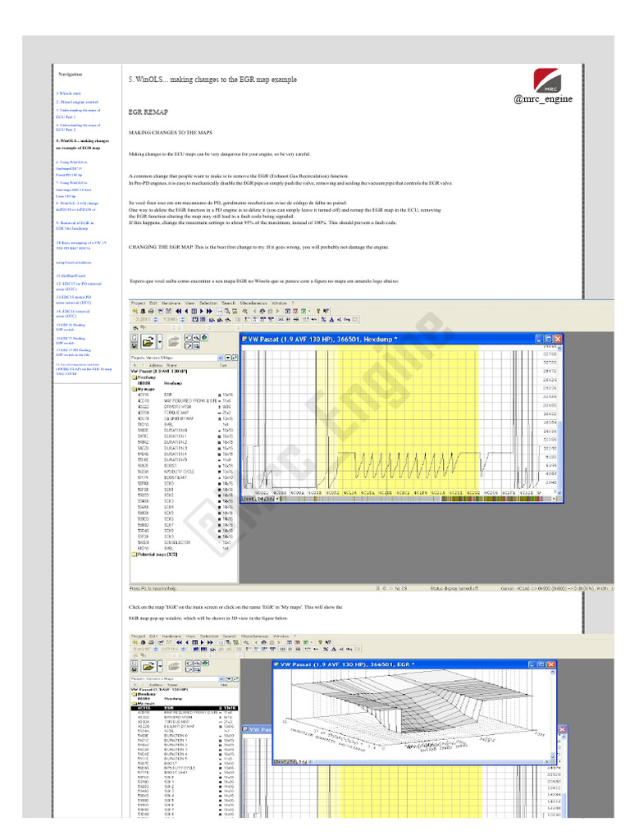Click percent icon in upper WinOLS toolbar
The image size is (630, 840).
coord(323,319)
